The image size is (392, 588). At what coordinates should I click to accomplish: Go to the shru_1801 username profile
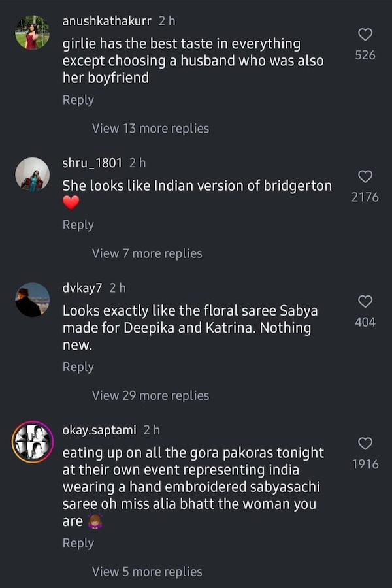(91, 163)
